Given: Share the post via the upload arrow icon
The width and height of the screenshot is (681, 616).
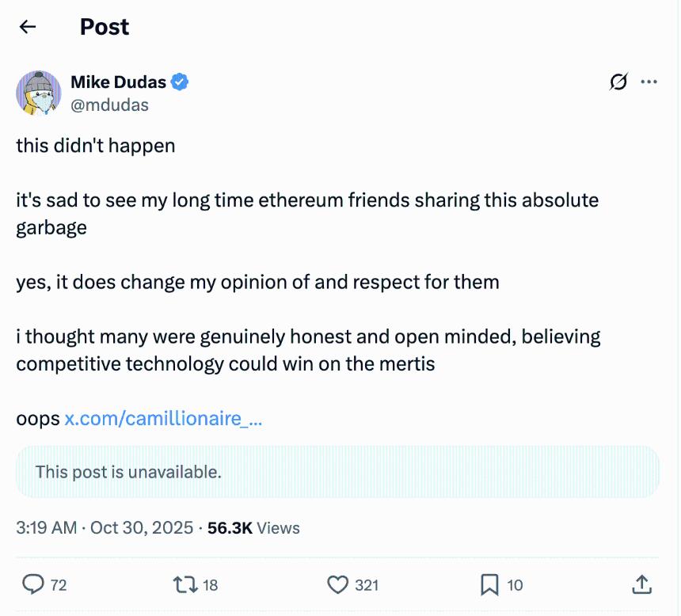Looking at the screenshot, I should (x=641, y=585).
